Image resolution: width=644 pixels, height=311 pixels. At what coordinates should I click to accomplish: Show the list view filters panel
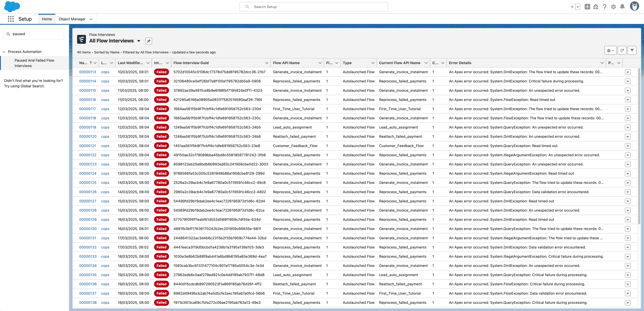point(632,51)
